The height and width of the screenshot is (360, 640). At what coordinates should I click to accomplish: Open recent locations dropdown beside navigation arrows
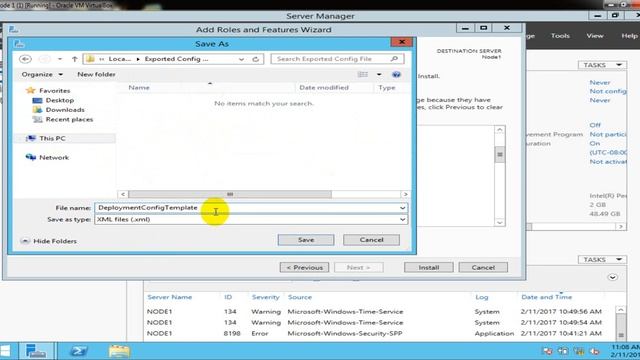pyautogui.click(x=60, y=59)
